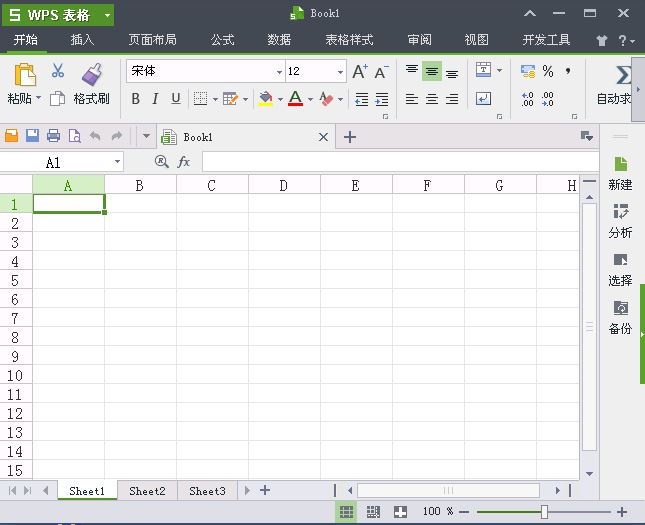Switch to the Sheet2 tab
The image size is (645, 525).
pos(147,491)
